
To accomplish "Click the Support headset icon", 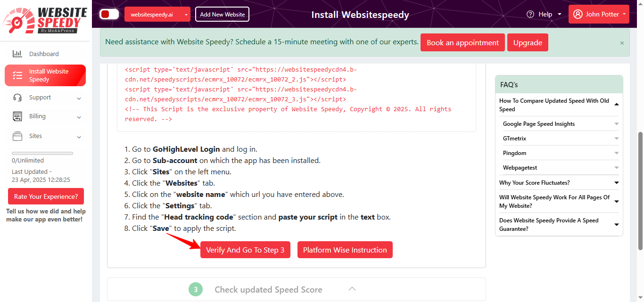I will [17, 98].
